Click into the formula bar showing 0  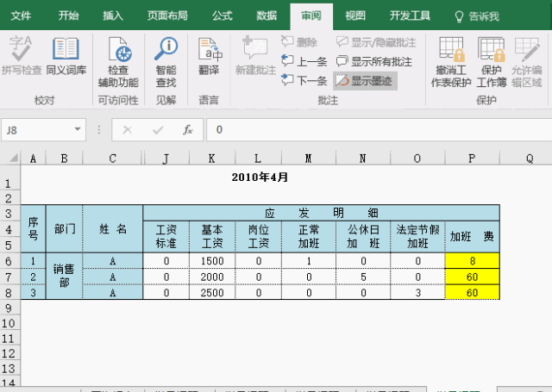379,130
